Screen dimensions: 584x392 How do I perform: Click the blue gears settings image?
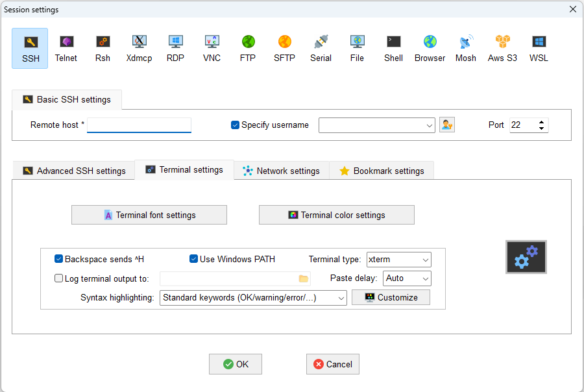coord(526,257)
